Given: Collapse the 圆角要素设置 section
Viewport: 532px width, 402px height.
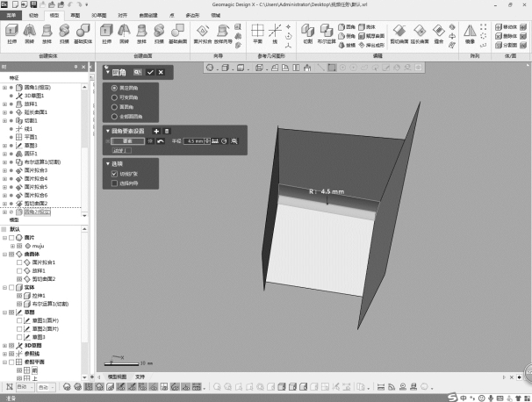Looking at the screenshot, I should pos(108,130).
